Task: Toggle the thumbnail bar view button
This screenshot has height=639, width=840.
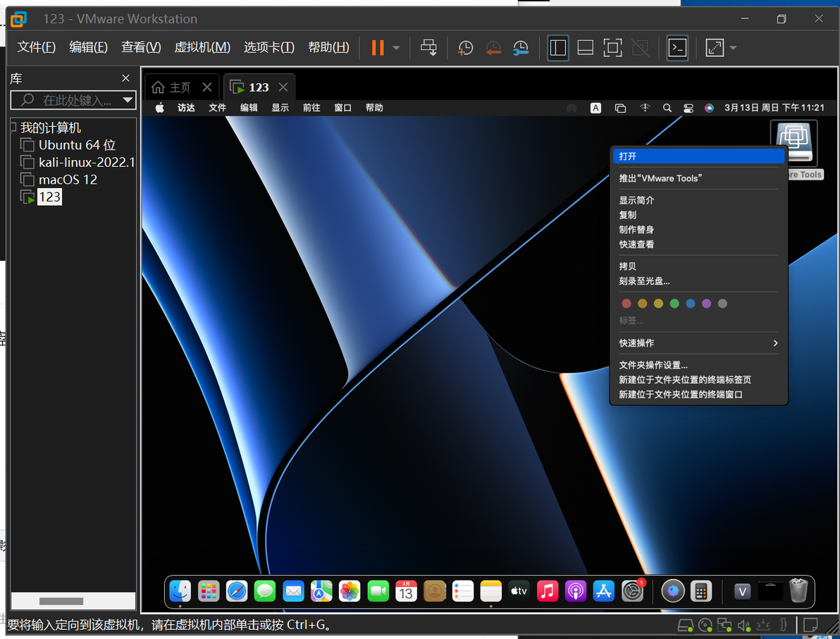Action: pyautogui.click(x=585, y=48)
